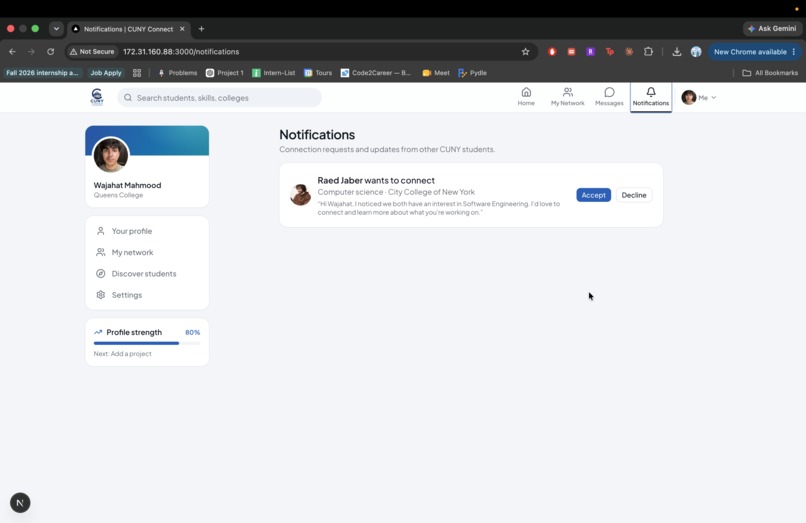Click the search field magnifier icon
Image resolution: width=806 pixels, height=523 pixels.
click(x=128, y=98)
